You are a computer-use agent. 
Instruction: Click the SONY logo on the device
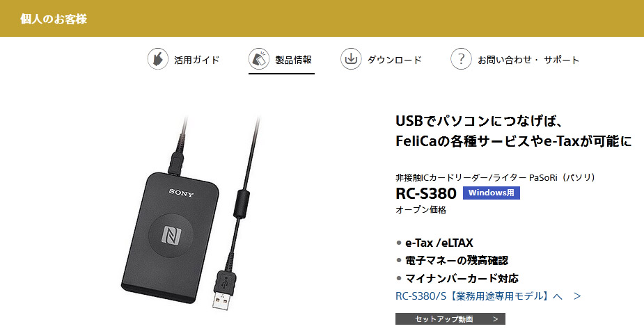(x=181, y=192)
